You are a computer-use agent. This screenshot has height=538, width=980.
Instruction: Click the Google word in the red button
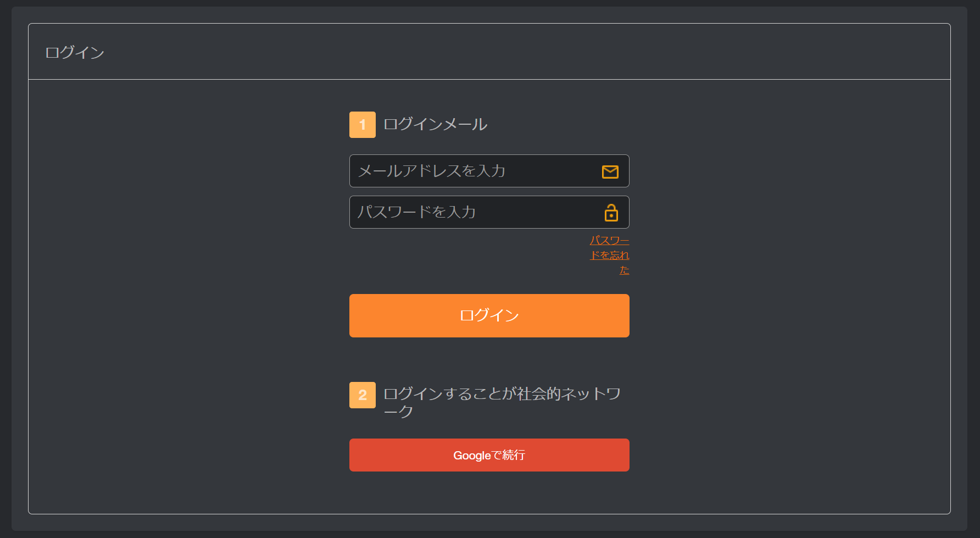[x=472, y=456]
